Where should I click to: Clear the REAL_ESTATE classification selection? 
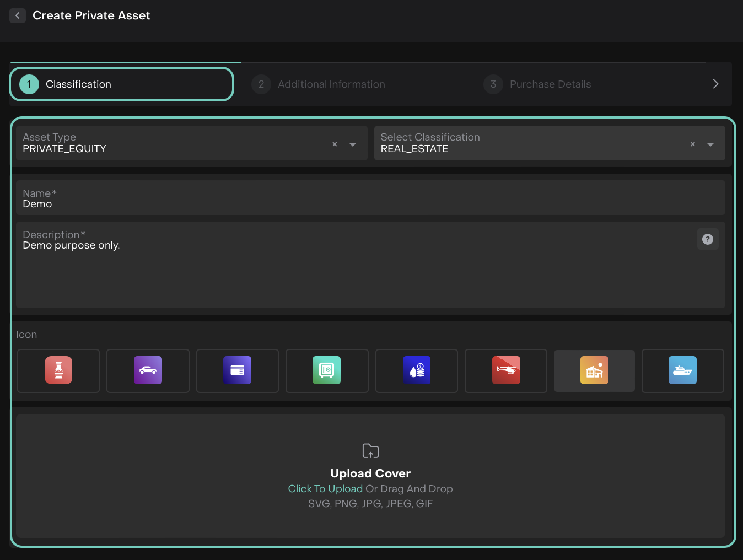(693, 144)
